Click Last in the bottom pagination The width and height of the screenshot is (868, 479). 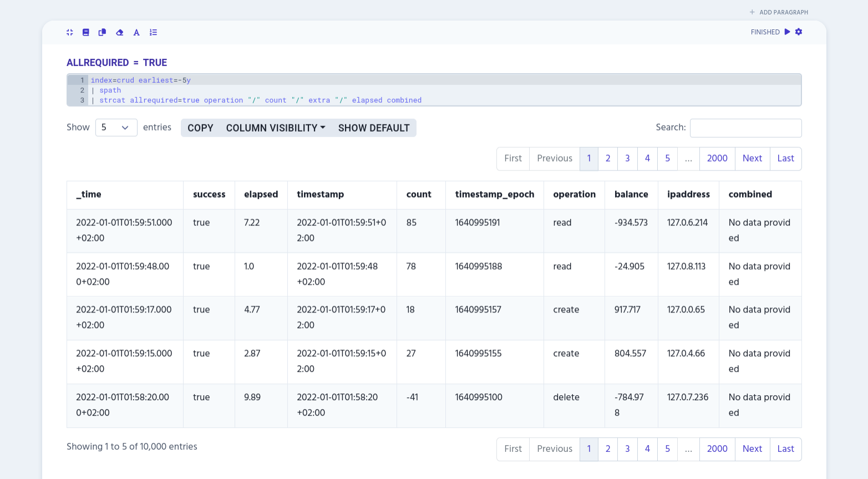[x=785, y=449]
